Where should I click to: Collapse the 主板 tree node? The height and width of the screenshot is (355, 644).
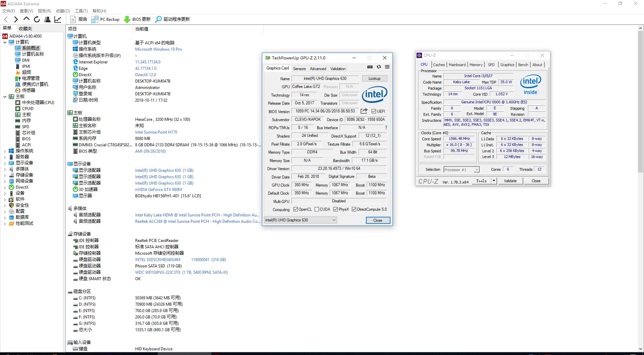(5, 97)
